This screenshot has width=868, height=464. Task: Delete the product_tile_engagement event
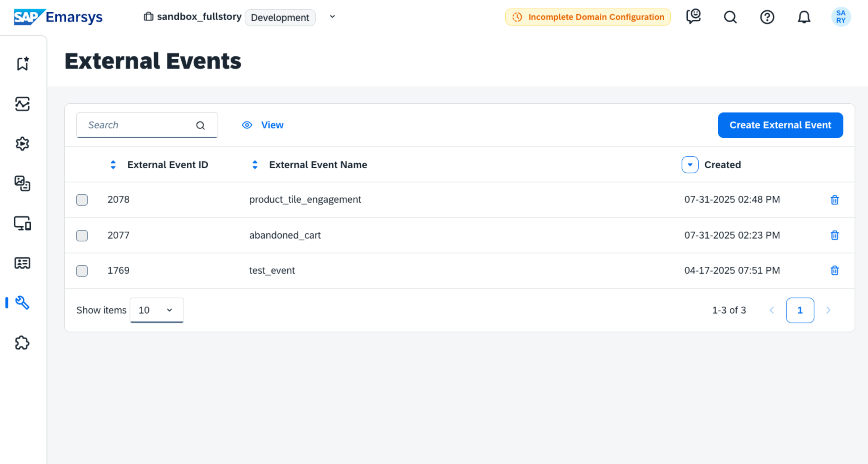point(834,200)
